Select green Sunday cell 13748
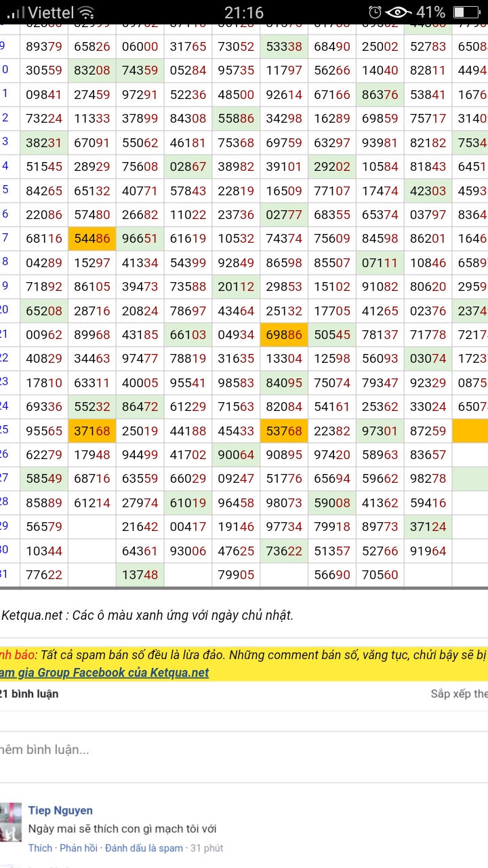Viewport: 488px width, 868px height. [140, 575]
